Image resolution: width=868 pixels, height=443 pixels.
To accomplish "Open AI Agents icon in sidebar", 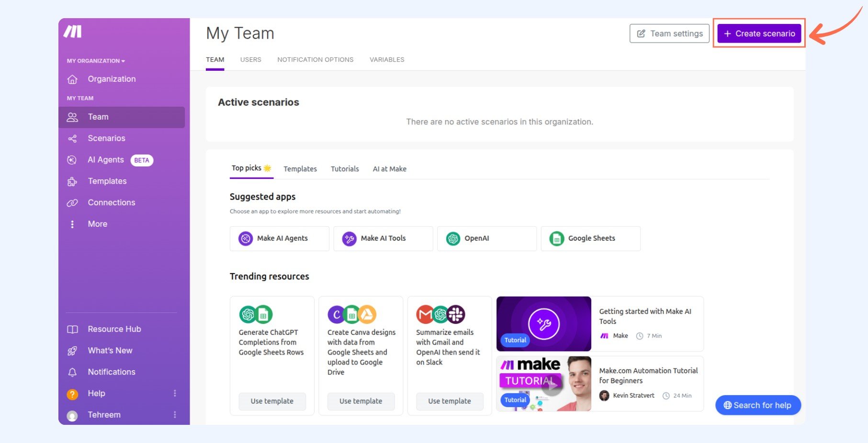I will (72, 160).
